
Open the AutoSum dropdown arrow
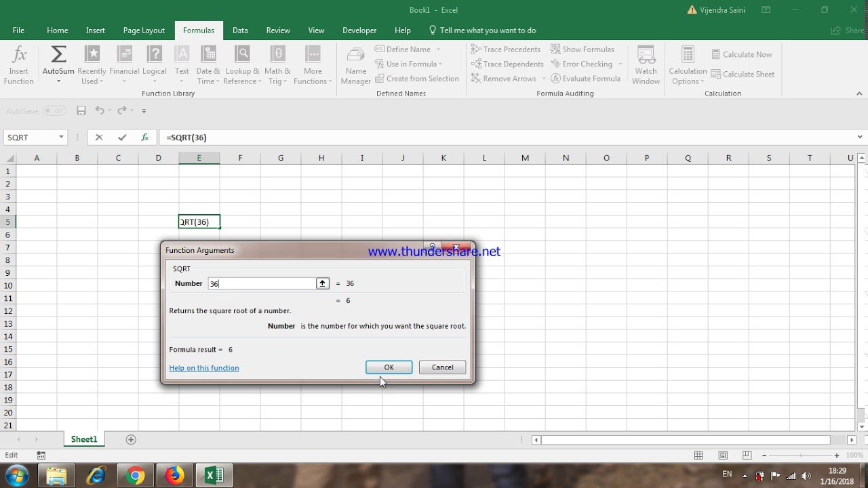tap(58, 81)
